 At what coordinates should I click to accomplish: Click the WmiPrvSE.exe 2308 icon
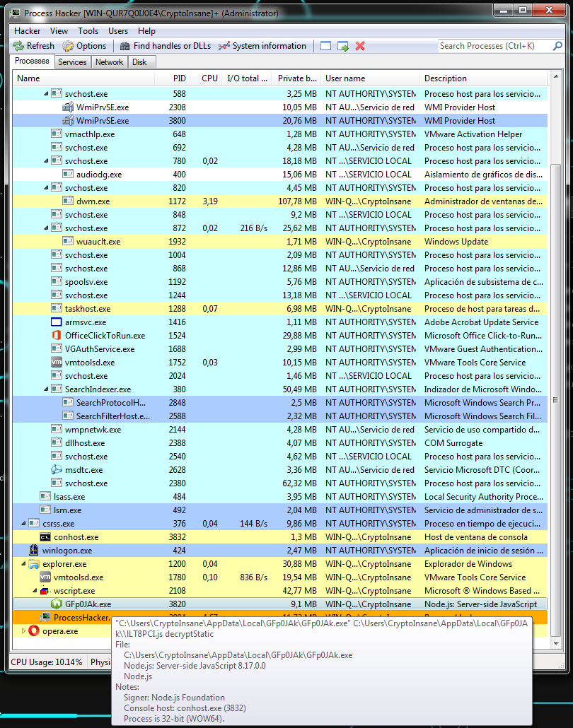(x=68, y=107)
